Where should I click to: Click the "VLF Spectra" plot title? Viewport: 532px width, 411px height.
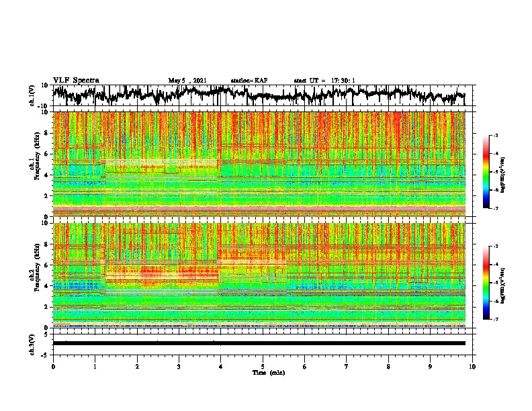tap(76, 81)
